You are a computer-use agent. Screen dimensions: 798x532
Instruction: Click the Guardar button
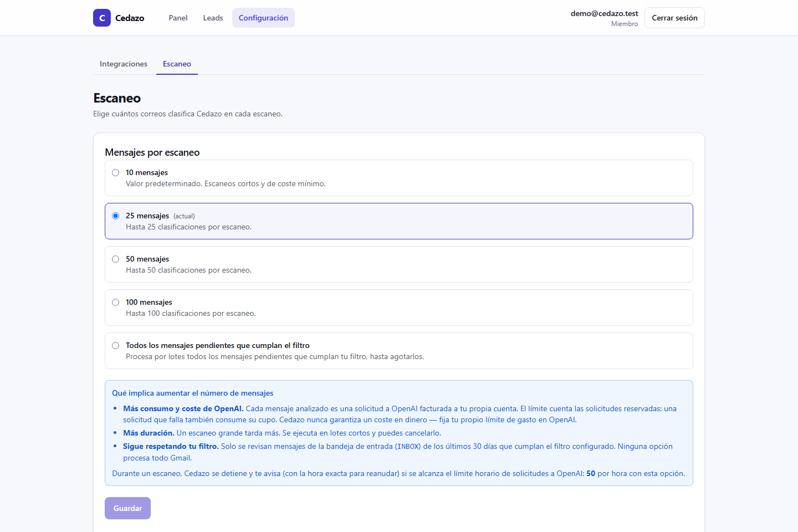click(x=127, y=508)
